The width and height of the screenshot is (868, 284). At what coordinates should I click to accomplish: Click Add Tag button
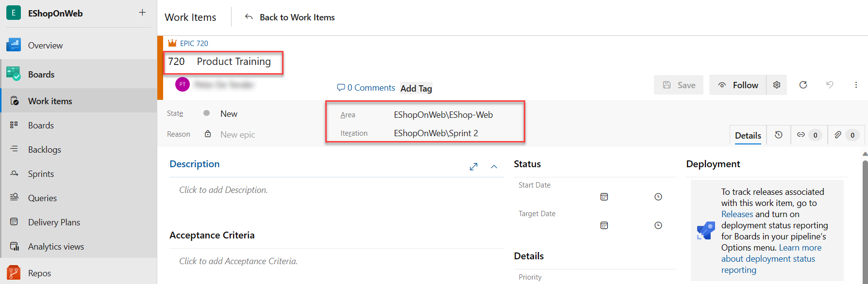pyautogui.click(x=416, y=88)
